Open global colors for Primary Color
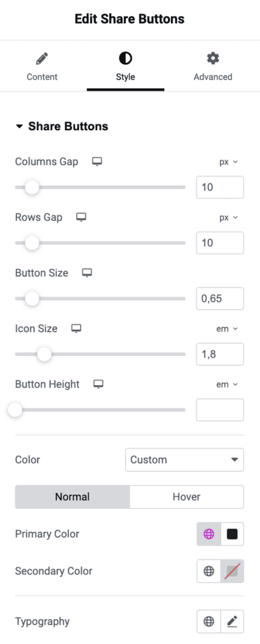 coord(209,534)
